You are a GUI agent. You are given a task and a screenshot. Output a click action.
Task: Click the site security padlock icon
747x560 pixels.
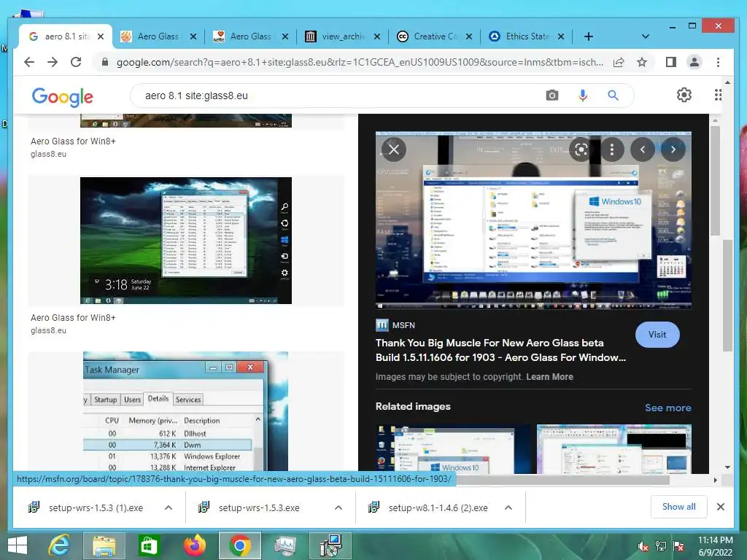tap(105, 63)
